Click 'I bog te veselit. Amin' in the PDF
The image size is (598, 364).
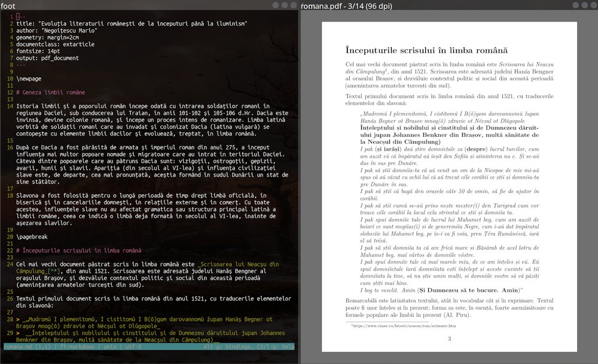388,290
